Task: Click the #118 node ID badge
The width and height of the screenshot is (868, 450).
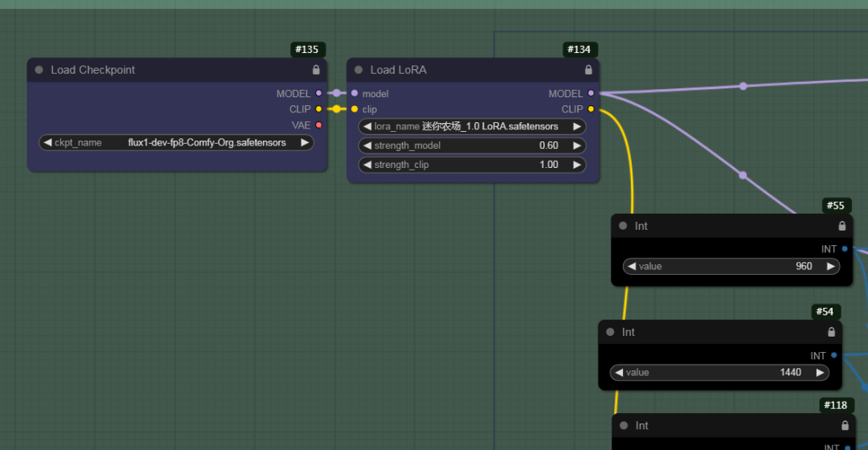Action: 836,405
